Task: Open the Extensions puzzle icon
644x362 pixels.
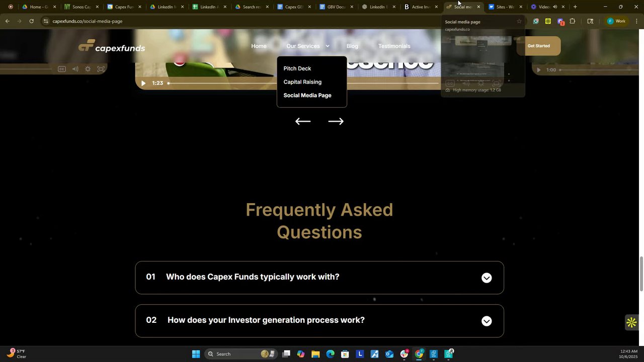Action: click(x=573, y=21)
